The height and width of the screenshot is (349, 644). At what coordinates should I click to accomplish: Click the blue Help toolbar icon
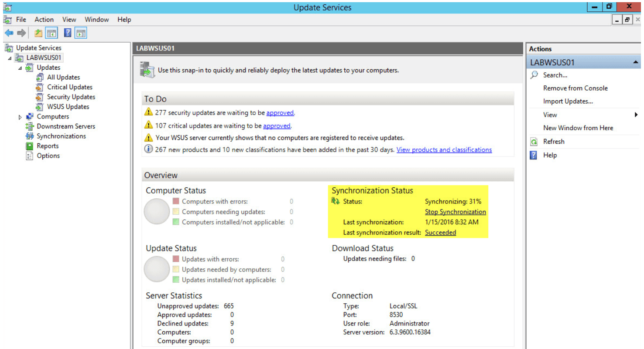tap(68, 33)
